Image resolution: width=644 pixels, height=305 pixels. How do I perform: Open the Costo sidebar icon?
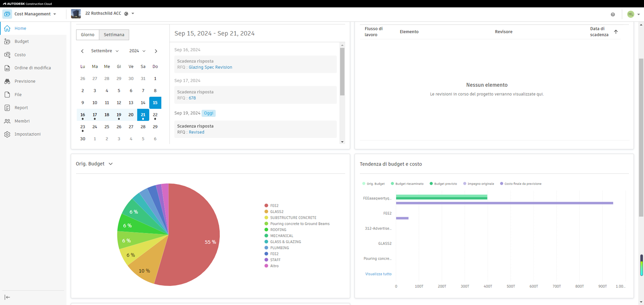click(x=7, y=55)
